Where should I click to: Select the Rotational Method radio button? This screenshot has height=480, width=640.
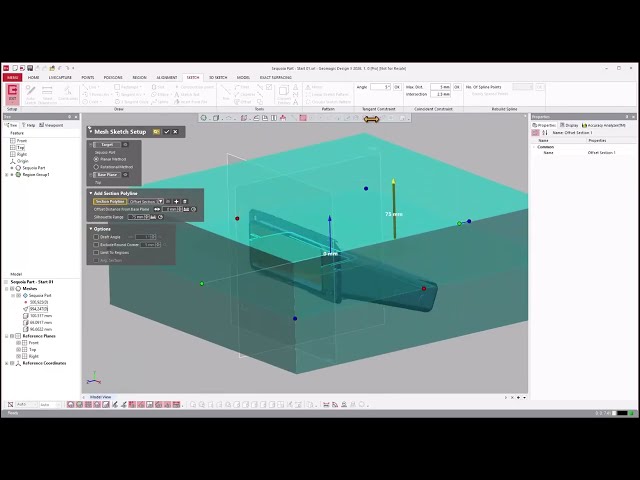point(96,167)
